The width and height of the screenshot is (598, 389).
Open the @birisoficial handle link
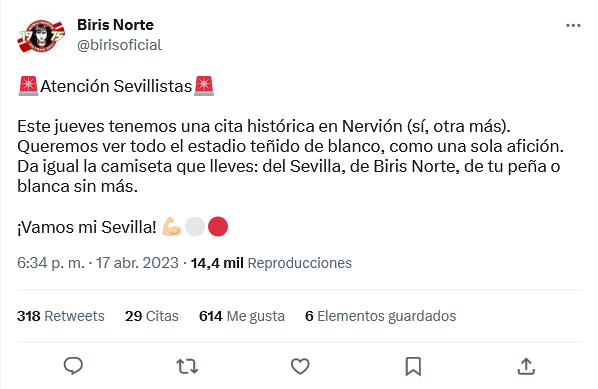pos(119,45)
